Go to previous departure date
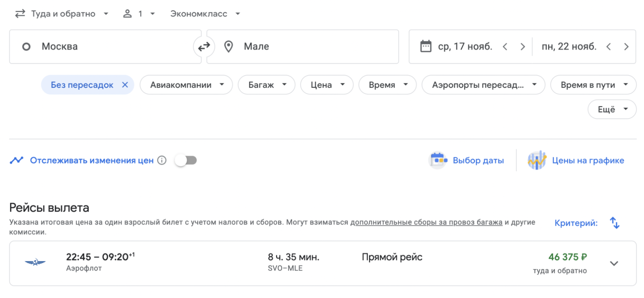Screen dimensions: 644x298 pyautogui.click(x=505, y=47)
